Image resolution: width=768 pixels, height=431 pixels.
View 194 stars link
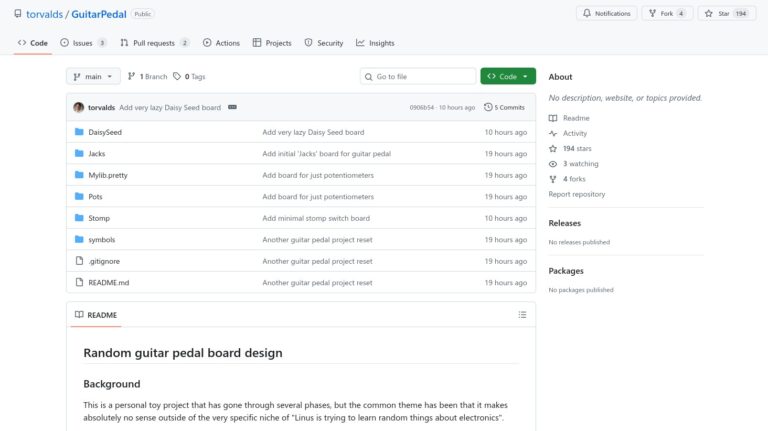point(577,148)
